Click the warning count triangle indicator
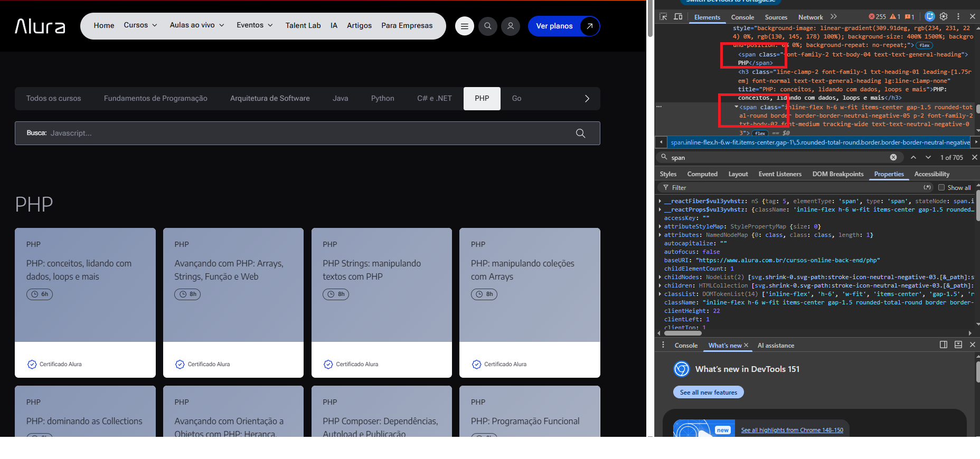Image resolution: width=980 pixels, height=459 pixels. (x=895, y=17)
